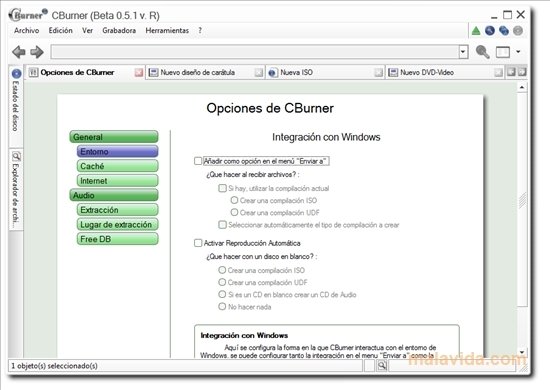
Task: Check Activar Reproducción Automática
Action: coord(198,243)
